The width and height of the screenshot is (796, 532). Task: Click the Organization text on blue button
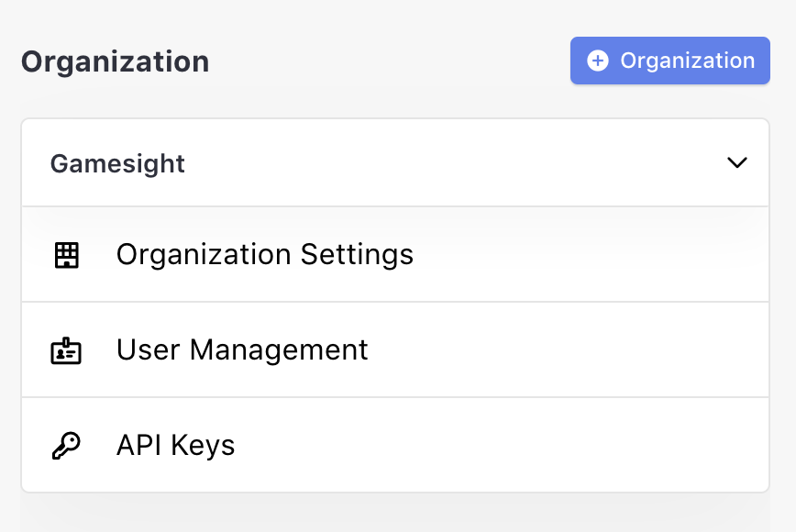pos(687,61)
